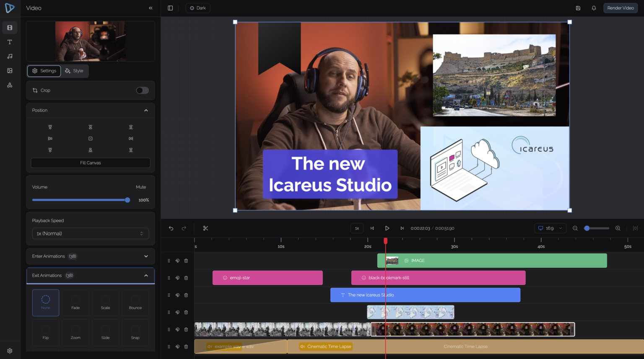
Task: Zoom in the timeline
Action: point(618,228)
